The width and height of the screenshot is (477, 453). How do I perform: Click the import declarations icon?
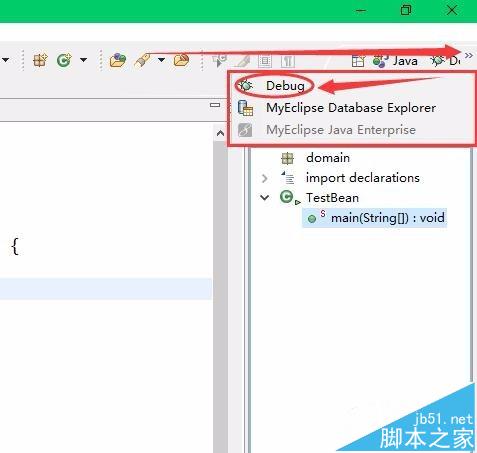tap(288, 178)
